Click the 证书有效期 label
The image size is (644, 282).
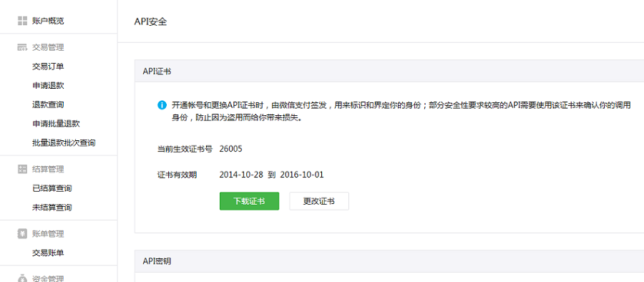(177, 175)
